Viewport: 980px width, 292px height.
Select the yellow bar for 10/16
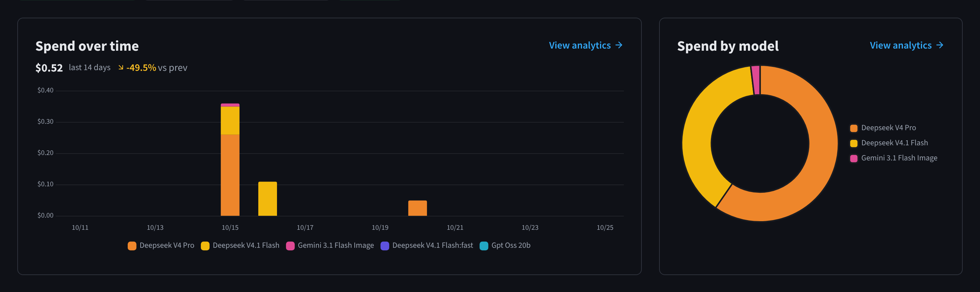coord(267,199)
